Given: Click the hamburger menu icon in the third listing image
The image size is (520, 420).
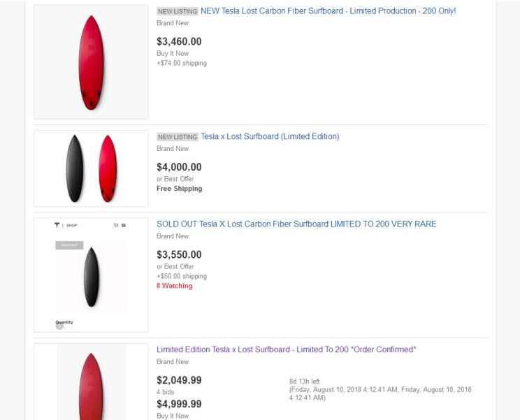Looking at the screenshot, I should click(124, 225).
